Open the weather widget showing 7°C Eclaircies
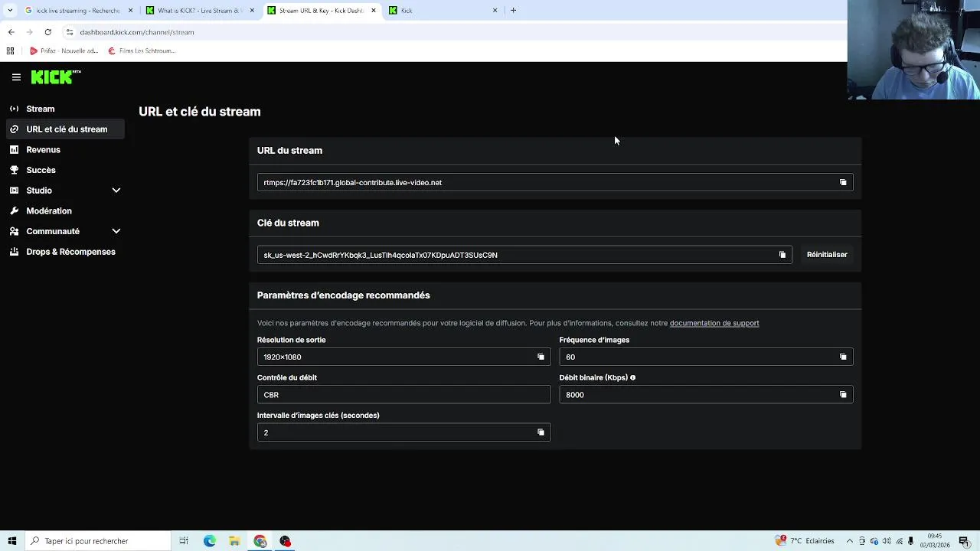This screenshot has height=551, width=980. tap(805, 541)
